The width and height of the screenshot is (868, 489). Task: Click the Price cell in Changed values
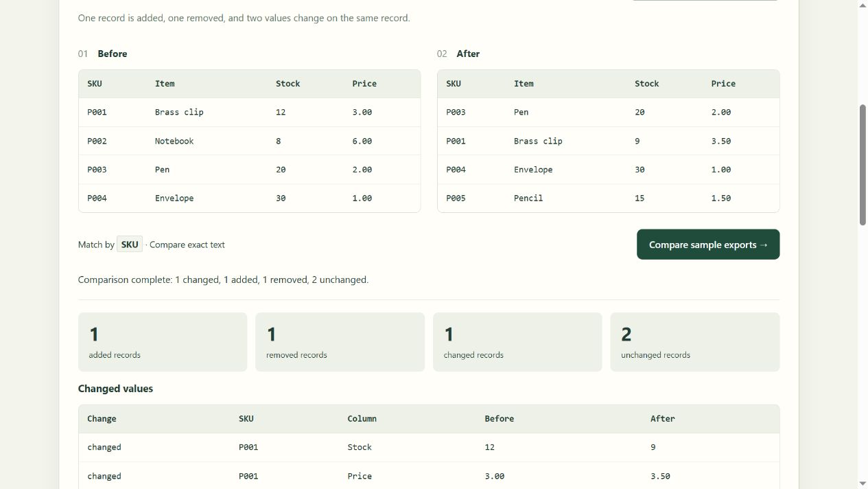click(360, 476)
